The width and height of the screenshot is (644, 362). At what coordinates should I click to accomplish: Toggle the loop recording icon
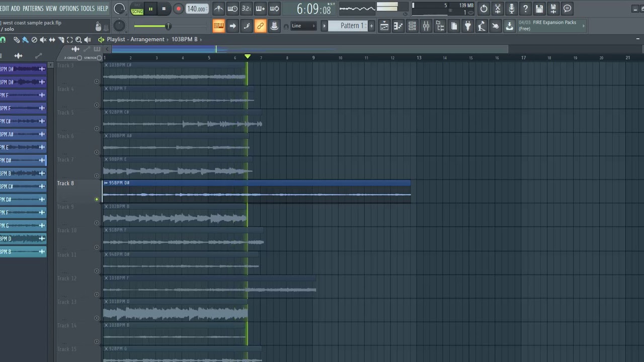pos(274,9)
